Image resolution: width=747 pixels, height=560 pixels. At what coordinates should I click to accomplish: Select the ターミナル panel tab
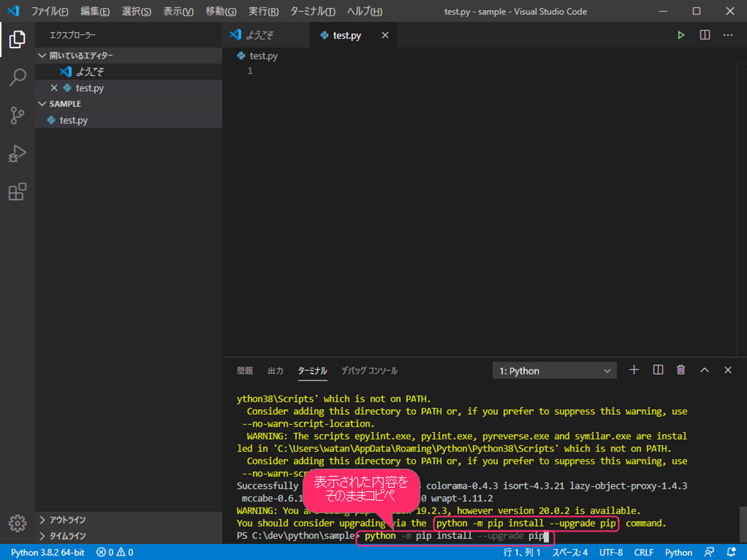[x=313, y=370]
